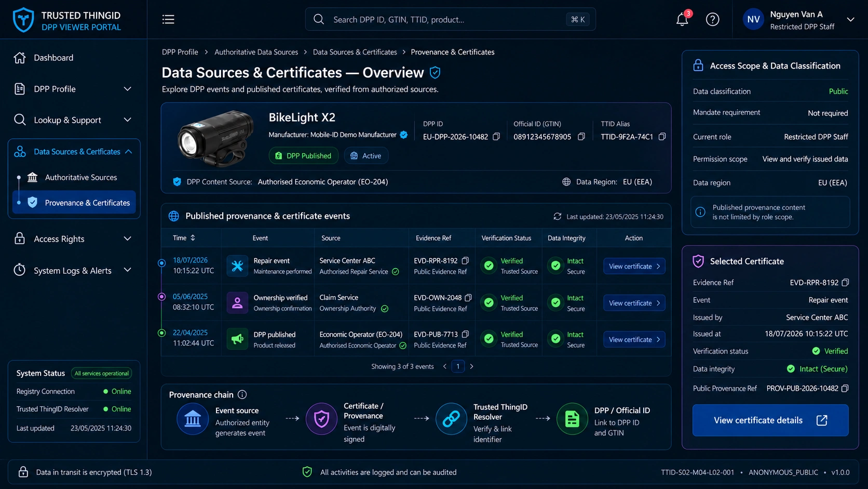Click the Ownership verified person icon
Image resolution: width=868 pixels, height=489 pixels.
[x=237, y=303]
